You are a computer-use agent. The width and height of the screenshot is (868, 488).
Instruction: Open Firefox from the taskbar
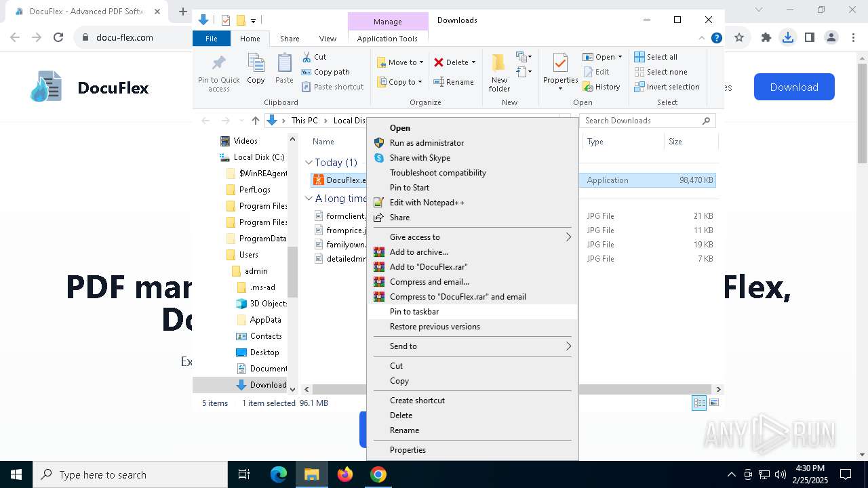coord(345,474)
